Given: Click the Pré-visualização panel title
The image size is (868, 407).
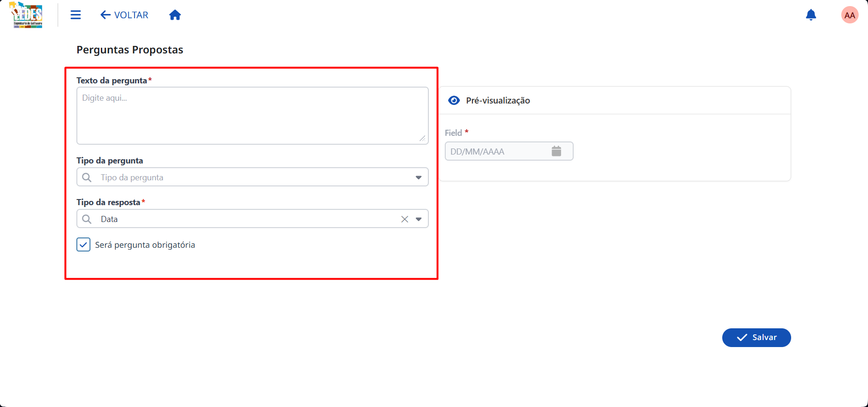Looking at the screenshot, I should click(498, 100).
